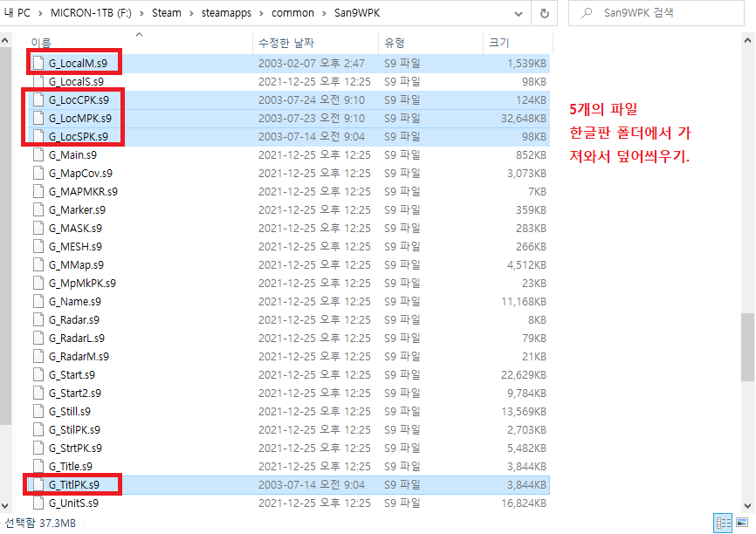Click the 2003-07-24 오전 9:10 date cell
The width and height of the screenshot is (756, 534).
click(x=312, y=99)
